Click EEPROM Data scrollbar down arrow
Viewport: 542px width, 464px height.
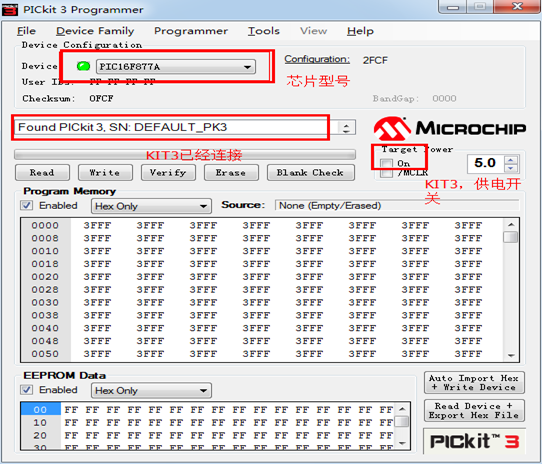pos(402,443)
